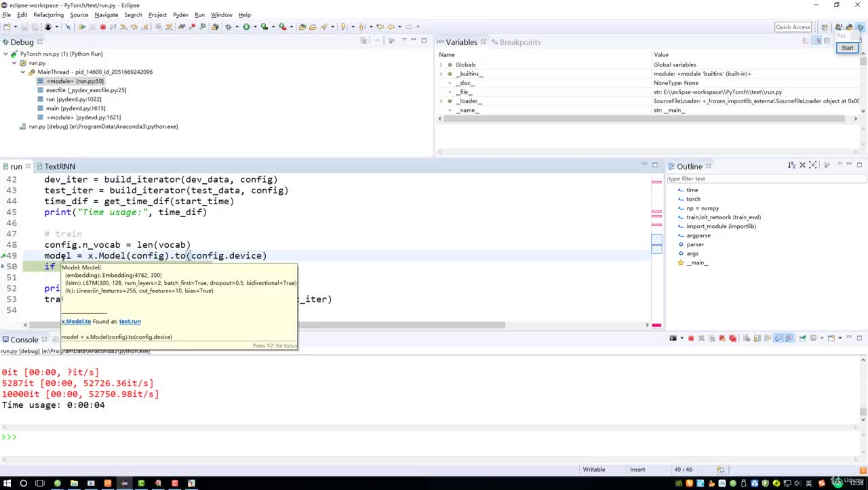This screenshot has width=868, height=490.
Task: Click the Open Perspective icon beside Quick Access
Action: pyautogui.click(x=825, y=27)
